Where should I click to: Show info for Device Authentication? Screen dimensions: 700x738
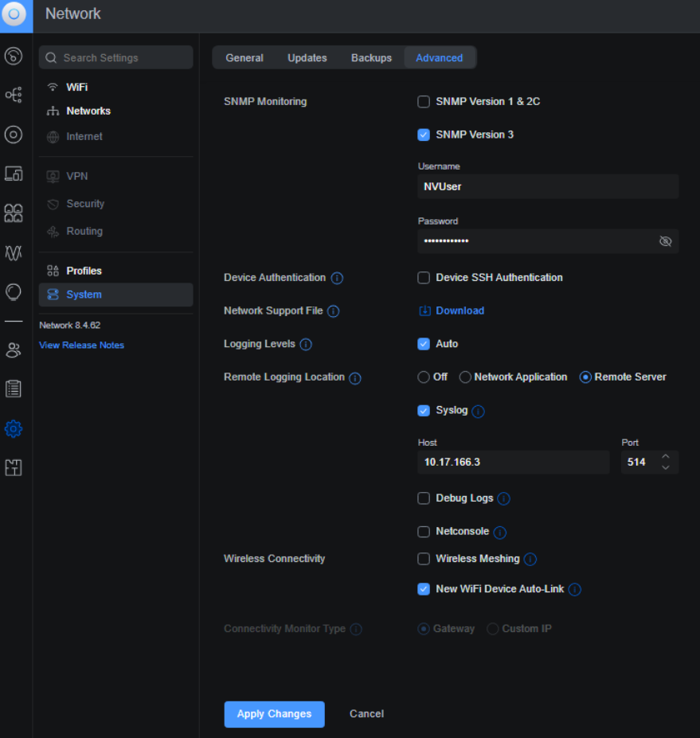[337, 278]
